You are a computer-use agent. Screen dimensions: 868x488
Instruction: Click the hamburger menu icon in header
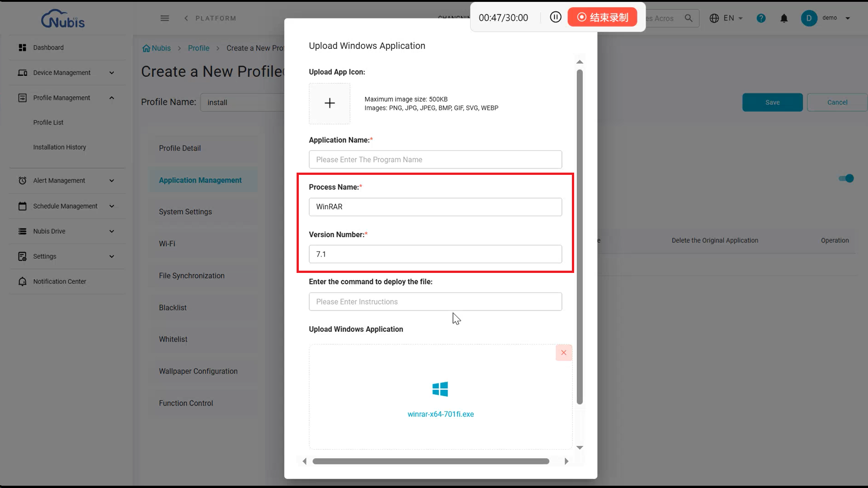[165, 18]
